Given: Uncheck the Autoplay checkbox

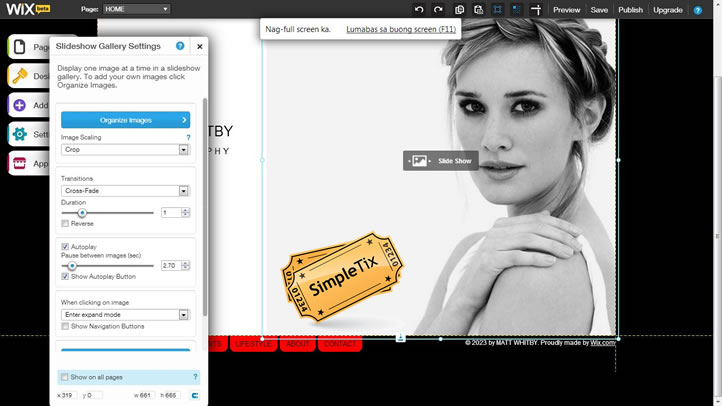Looking at the screenshot, I should coord(65,246).
